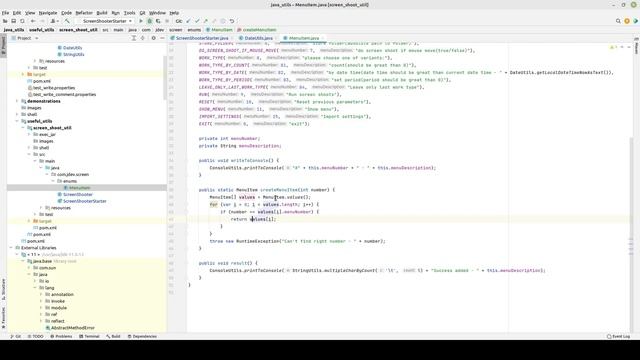This screenshot has height=360, width=640.
Task: Open the Git tool window
Action: pyautogui.click(x=16, y=336)
